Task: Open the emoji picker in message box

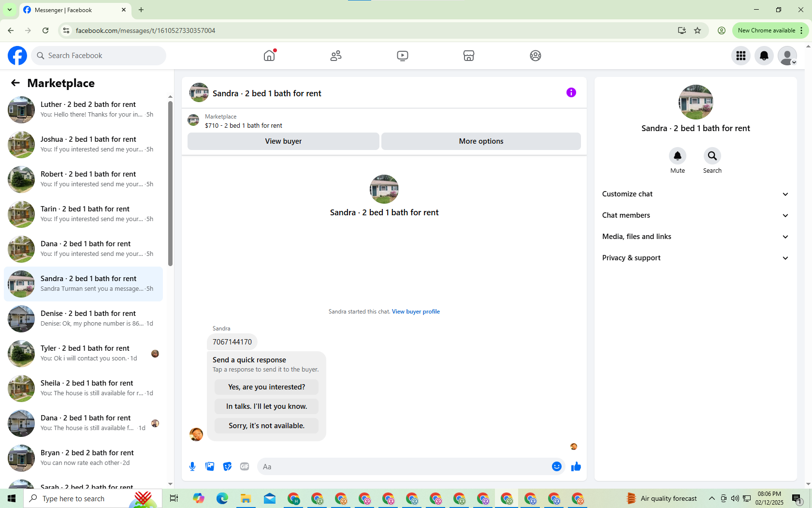Action: pos(557,466)
